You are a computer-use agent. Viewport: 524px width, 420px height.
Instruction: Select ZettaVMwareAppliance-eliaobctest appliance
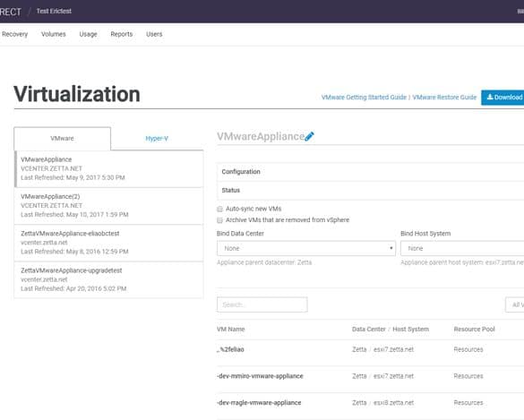click(x=109, y=243)
